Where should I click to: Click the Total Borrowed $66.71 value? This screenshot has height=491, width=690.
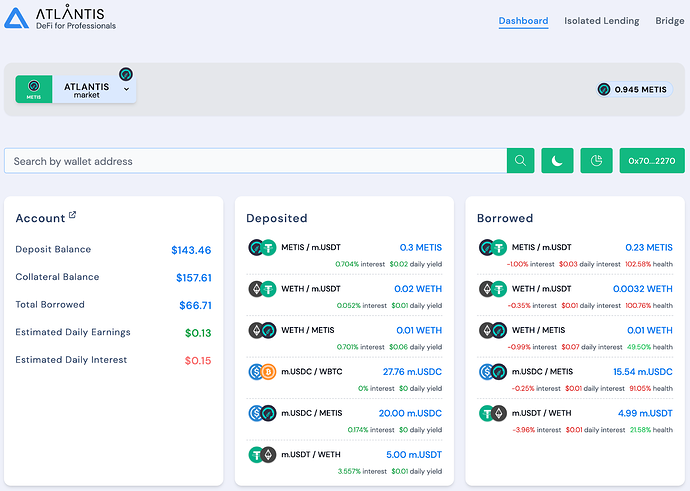(x=195, y=305)
